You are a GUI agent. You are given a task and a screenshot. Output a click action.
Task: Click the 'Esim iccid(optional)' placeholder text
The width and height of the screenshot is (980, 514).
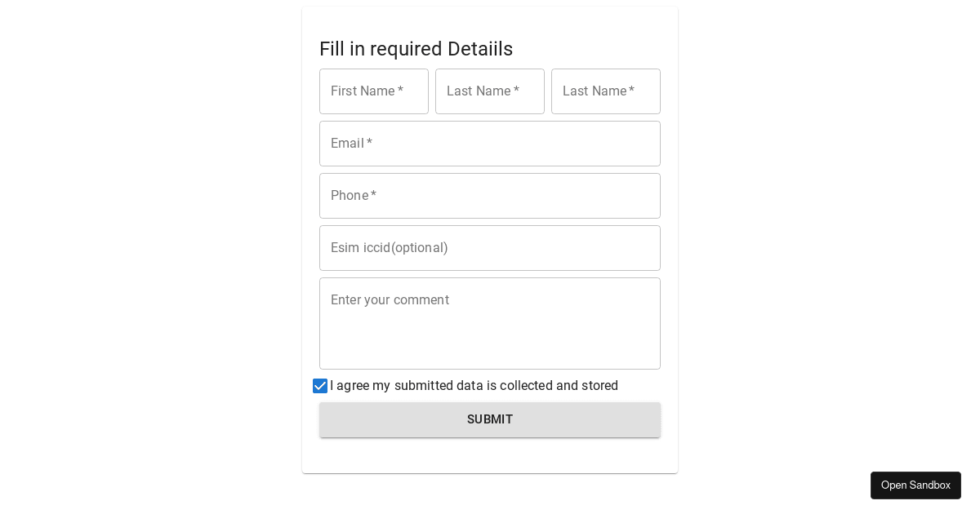click(x=390, y=248)
